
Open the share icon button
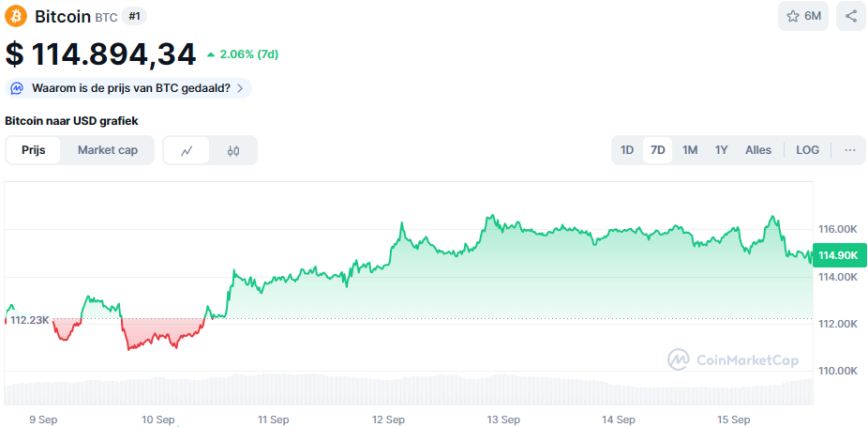851,16
